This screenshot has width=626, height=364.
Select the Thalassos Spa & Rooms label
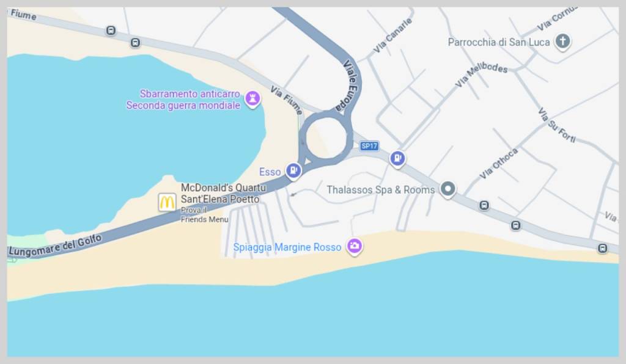tap(381, 190)
